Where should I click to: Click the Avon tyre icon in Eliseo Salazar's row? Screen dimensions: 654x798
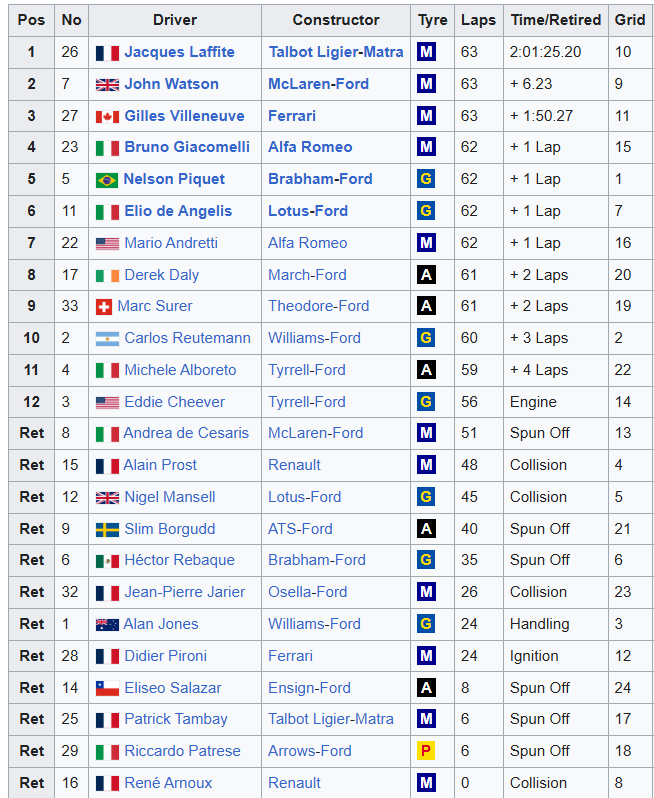(426, 688)
